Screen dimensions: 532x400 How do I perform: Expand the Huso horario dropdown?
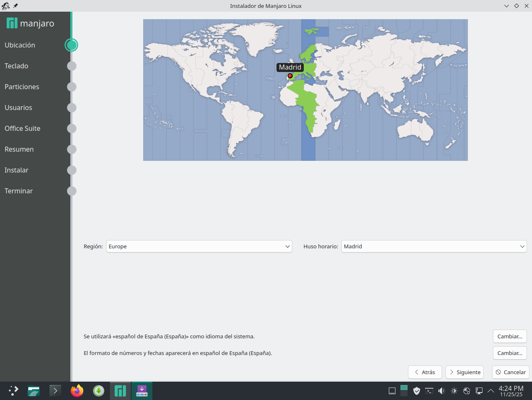[434, 246]
